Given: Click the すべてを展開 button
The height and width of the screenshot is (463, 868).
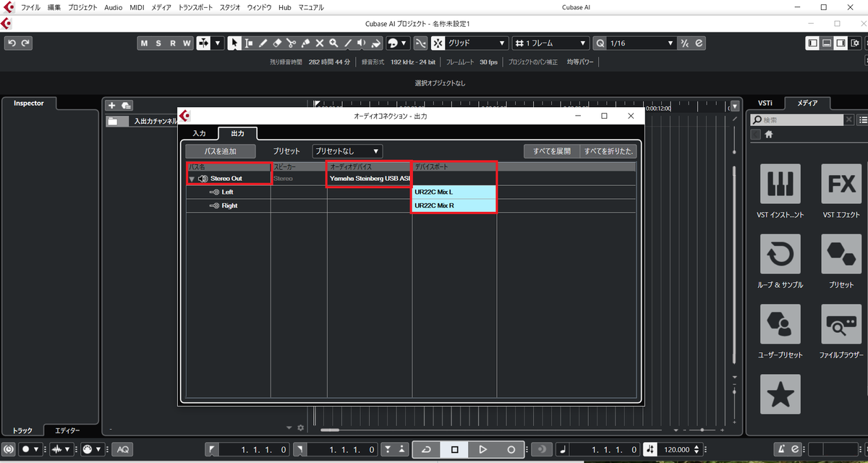Looking at the screenshot, I should (x=552, y=151).
